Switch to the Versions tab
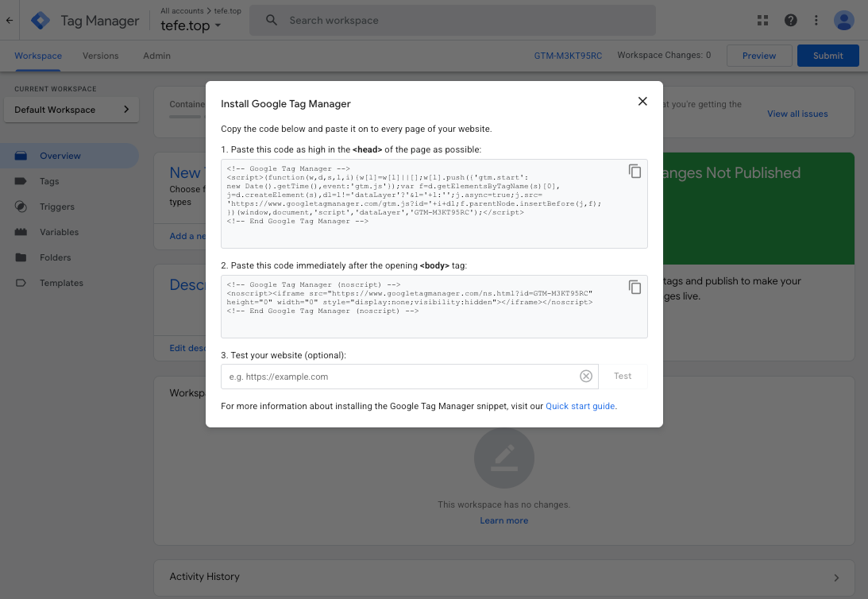The height and width of the screenshot is (599, 868). [x=101, y=56]
